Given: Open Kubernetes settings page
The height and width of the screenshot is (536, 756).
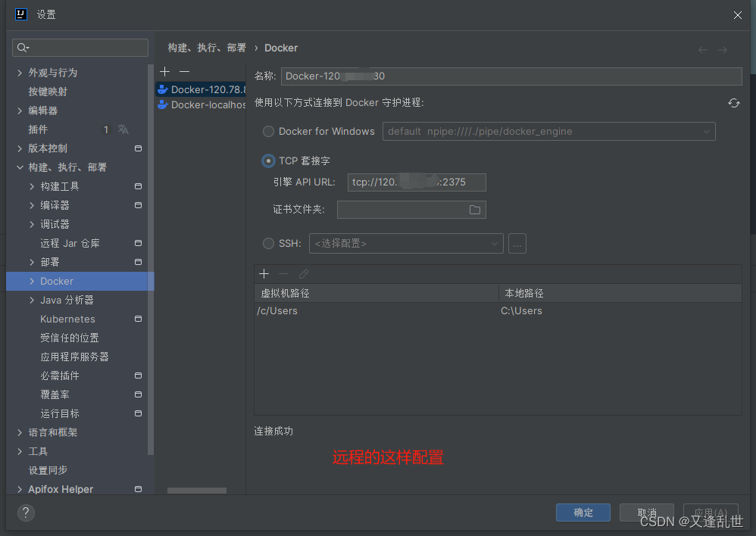Looking at the screenshot, I should tap(67, 319).
